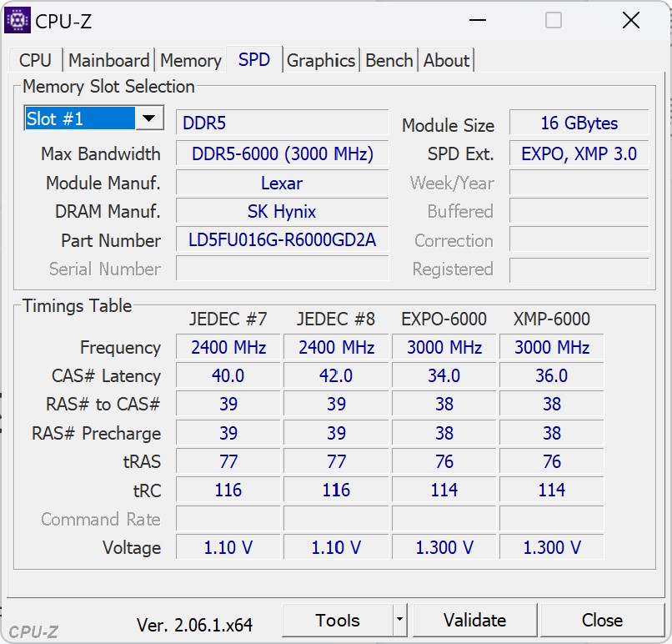Click the EXPO-6000 column header
Image resolution: width=672 pixels, height=644 pixels.
444,319
